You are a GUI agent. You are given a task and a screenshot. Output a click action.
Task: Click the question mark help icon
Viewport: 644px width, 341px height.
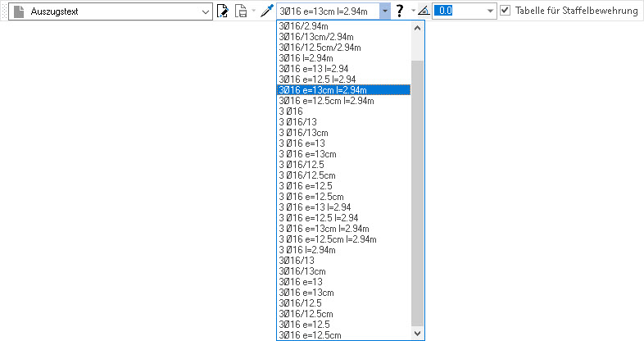click(x=400, y=11)
